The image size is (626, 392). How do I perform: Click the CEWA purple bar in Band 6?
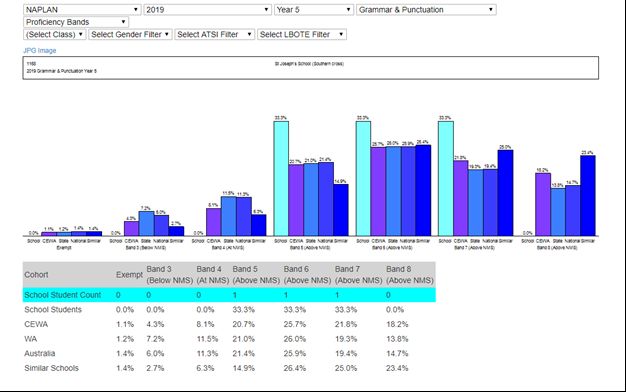[x=378, y=192]
